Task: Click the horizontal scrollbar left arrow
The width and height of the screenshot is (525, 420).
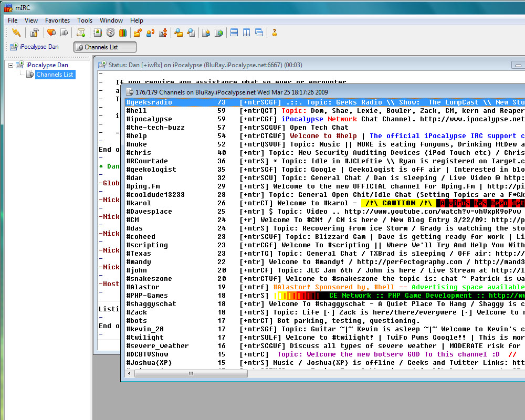Action: click(130, 373)
